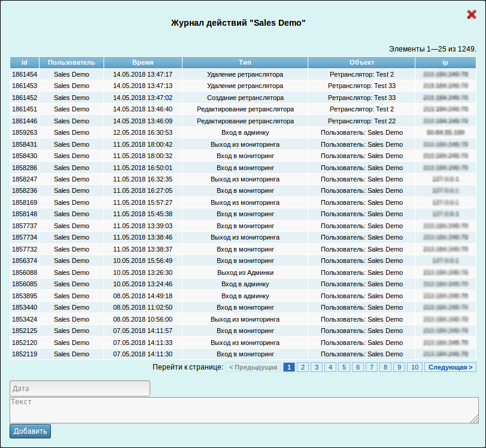
Task: Sort by Время column header
Action: click(x=142, y=62)
